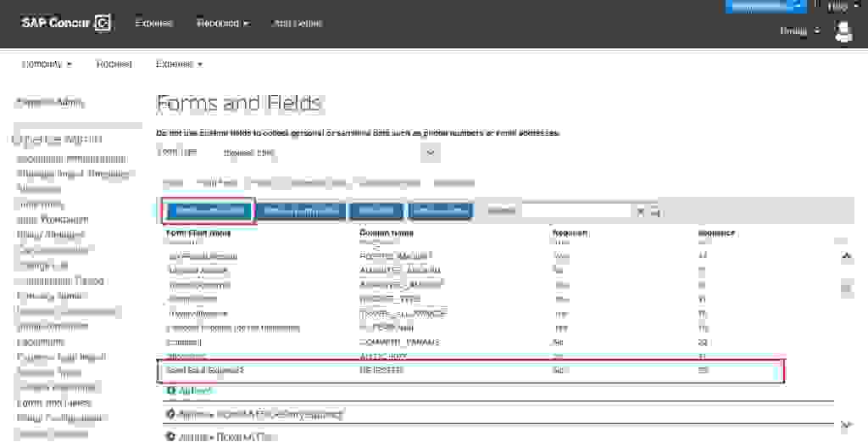The width and height of the screenshot is (868, 442).
Task: Click the search text box in toolbar
Action: (x=576, y=210)
